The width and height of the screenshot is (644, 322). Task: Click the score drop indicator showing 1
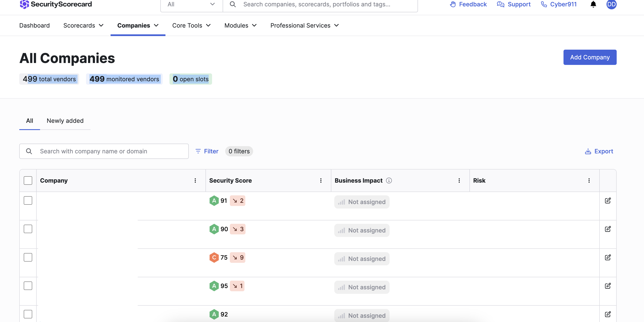tap(237, 286)
